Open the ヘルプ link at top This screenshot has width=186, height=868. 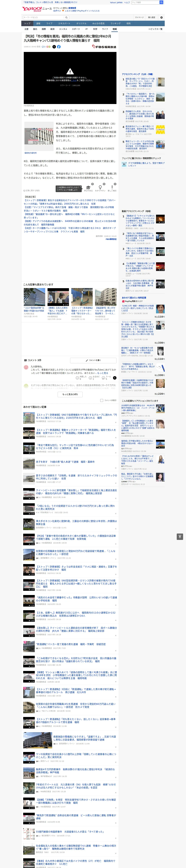(x=127, y=2)
